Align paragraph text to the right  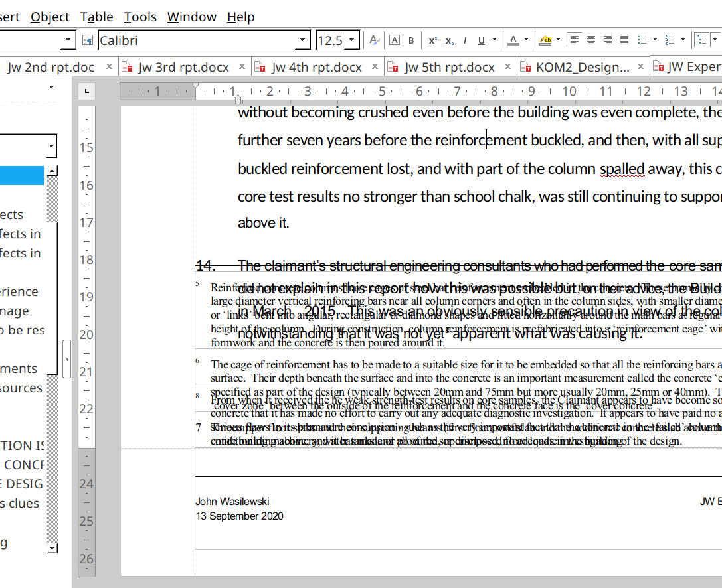pyautogui.click(x=607, y=40)
